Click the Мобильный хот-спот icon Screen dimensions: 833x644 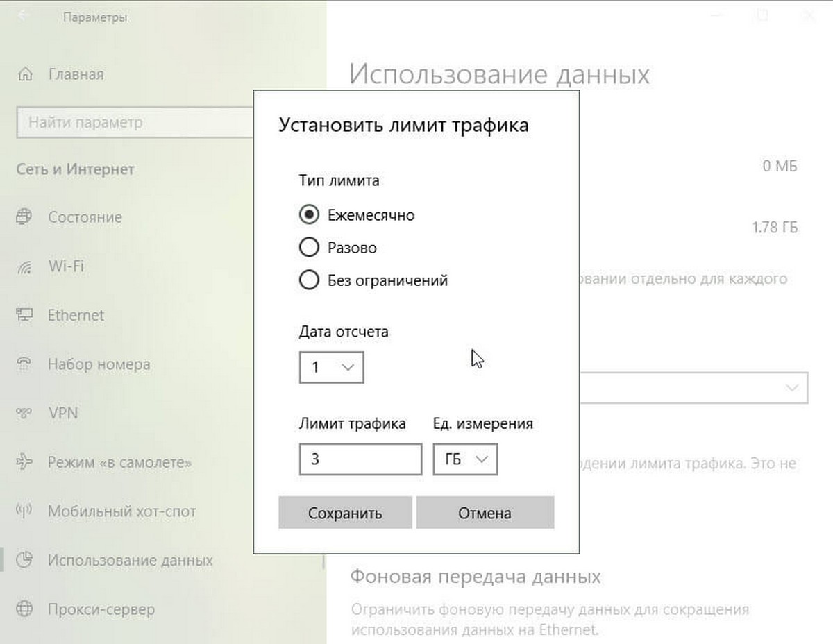[x=24, y=511]
